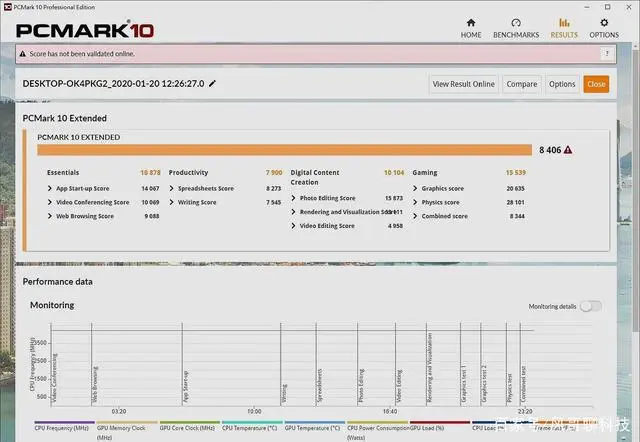Click the result Options button

coord(562,84)
